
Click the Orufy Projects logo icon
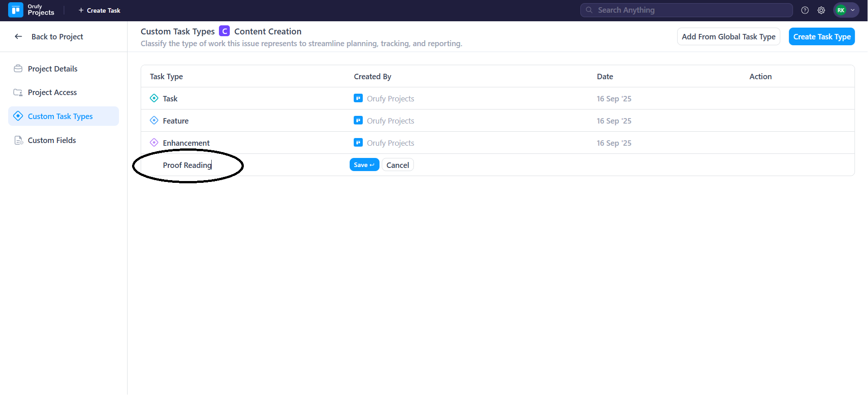[16, 10]
